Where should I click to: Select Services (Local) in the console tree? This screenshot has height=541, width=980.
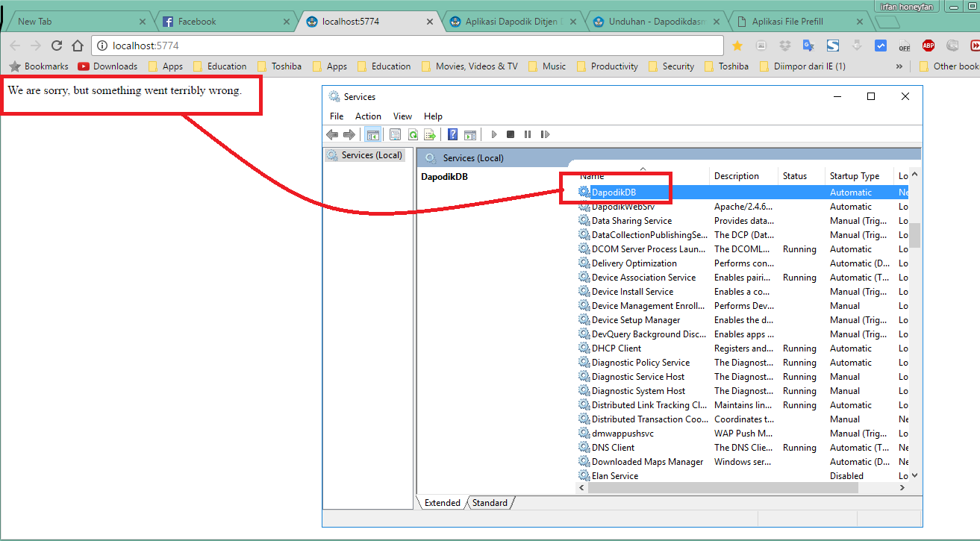click(365, 155)
